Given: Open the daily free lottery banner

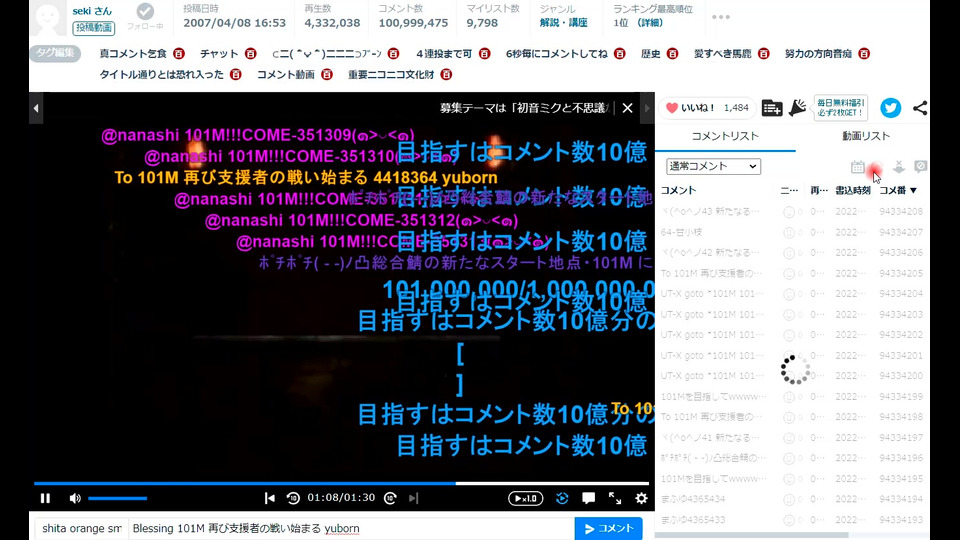Looking at the screenshot, I should [841, 108].
